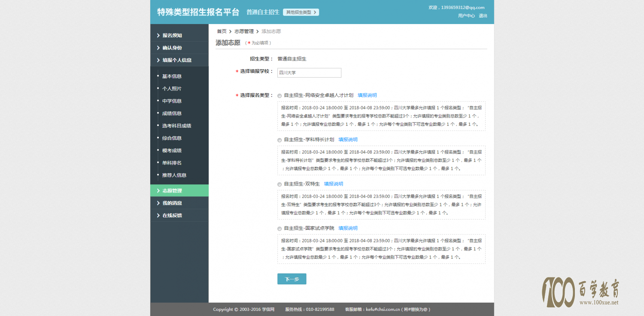Expand 在线反馈 sidebar section

(179, 216)
